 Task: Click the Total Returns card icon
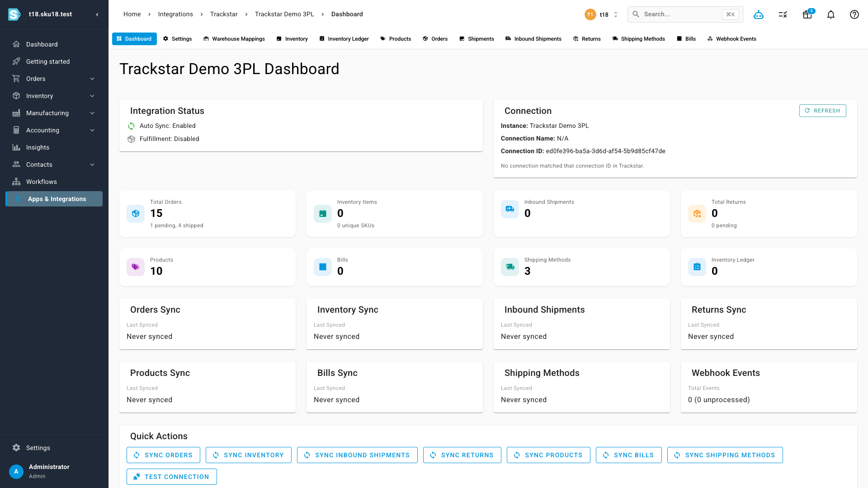(x=697, y=214)
